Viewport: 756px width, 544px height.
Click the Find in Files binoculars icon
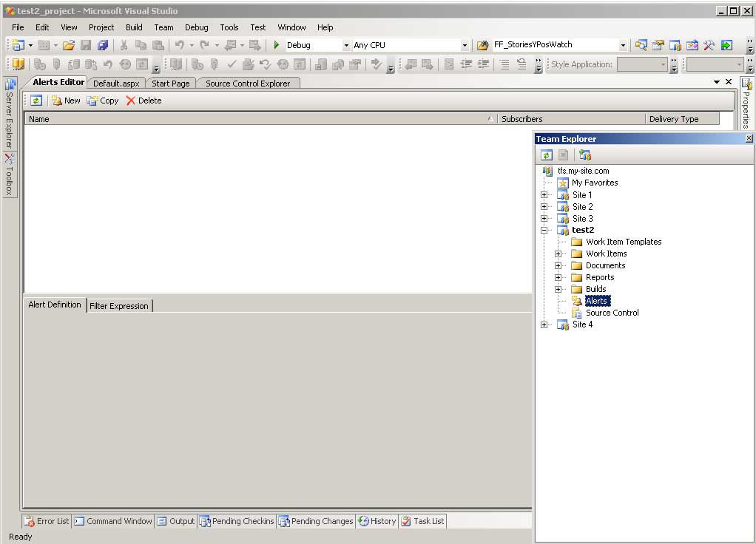click(x=482, y=45)
